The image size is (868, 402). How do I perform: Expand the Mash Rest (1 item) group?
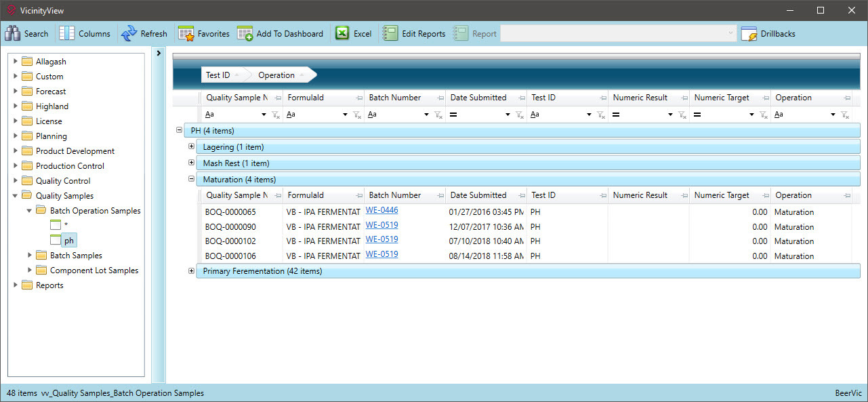[x=191, y=163]
